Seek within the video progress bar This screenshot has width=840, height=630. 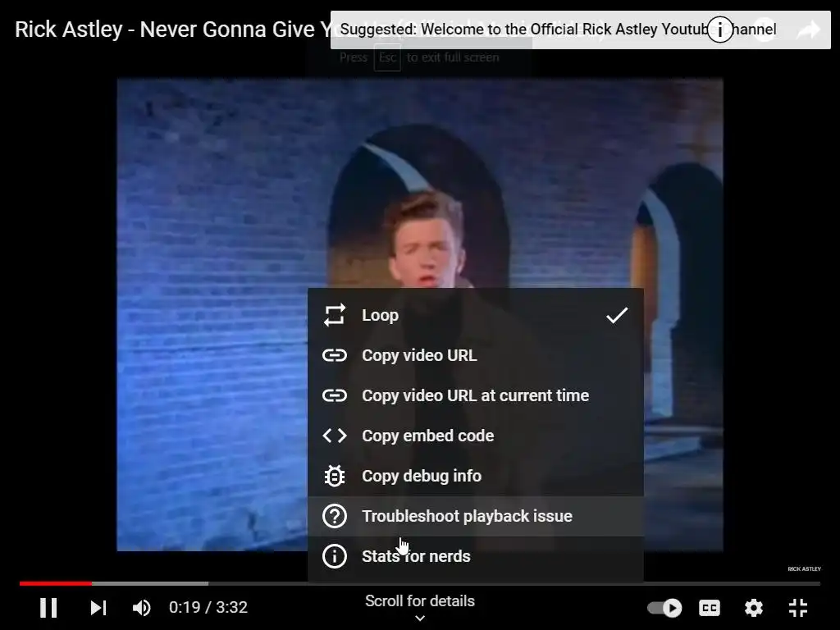[x=420, y=583]
